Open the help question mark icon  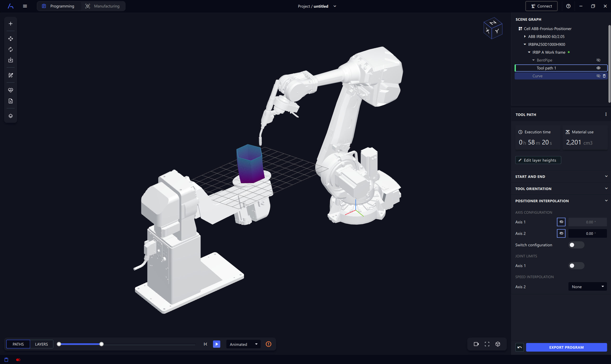(x=568, y=6)
